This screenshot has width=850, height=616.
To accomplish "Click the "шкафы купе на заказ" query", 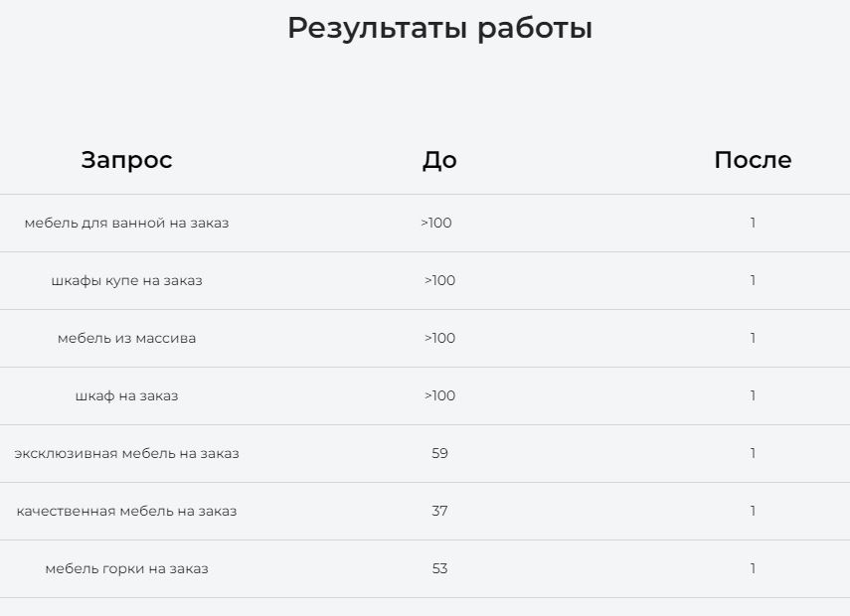I will (126, 280).
